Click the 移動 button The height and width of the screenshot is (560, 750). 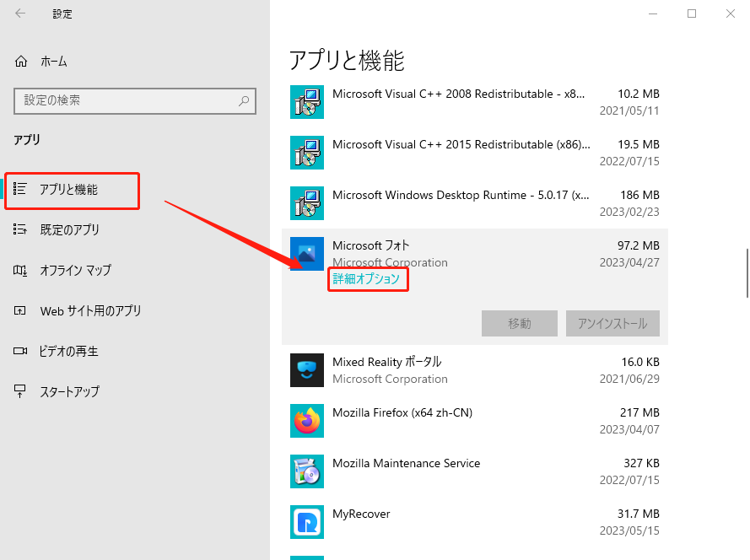click(x=520, y=323)
